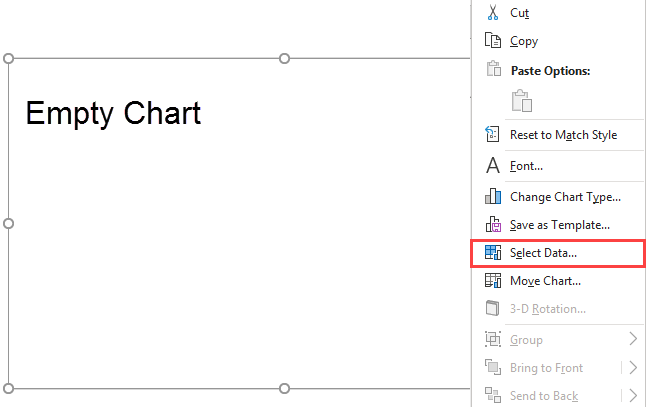Screen dimensions: 646x407
Task: Click the Empty Chart title text
Action: [x=113, y=112]
